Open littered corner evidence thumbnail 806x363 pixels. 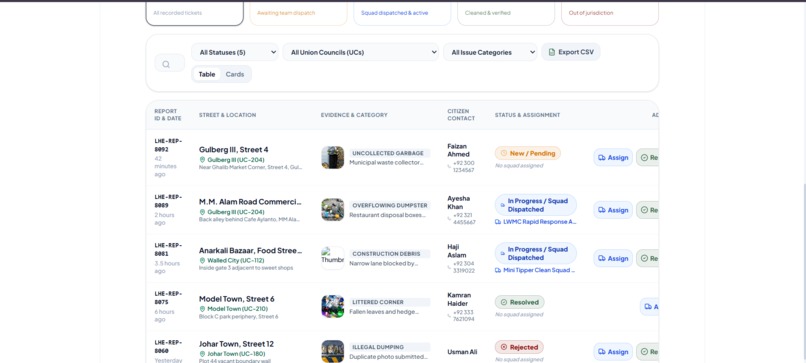(x=333, y=306)
